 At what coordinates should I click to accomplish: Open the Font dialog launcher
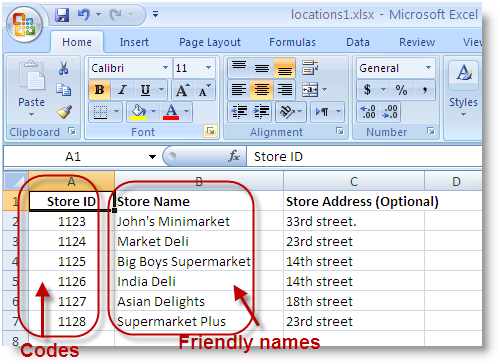coord(210,131)
